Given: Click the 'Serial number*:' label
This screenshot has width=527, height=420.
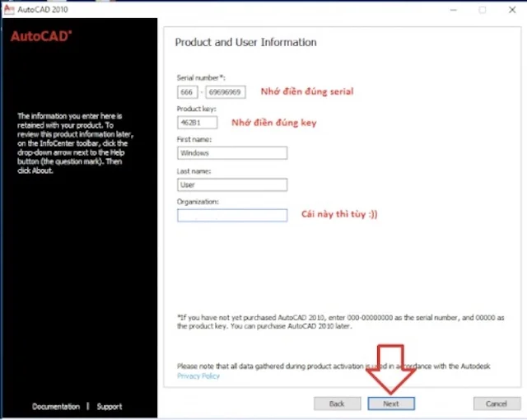Looking at the screenshot, I should point(201,78).
